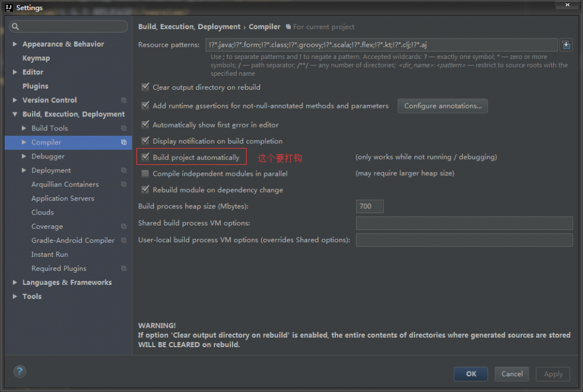Click project-level icon beside Version Control
Viewport: 583px width, 392px height.
pos(124,100)
